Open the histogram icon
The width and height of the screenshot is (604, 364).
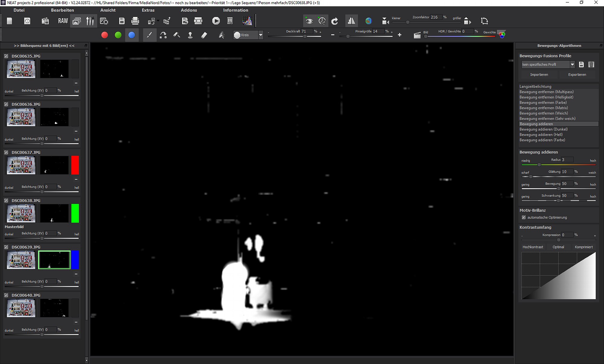[x=247, y=21]
